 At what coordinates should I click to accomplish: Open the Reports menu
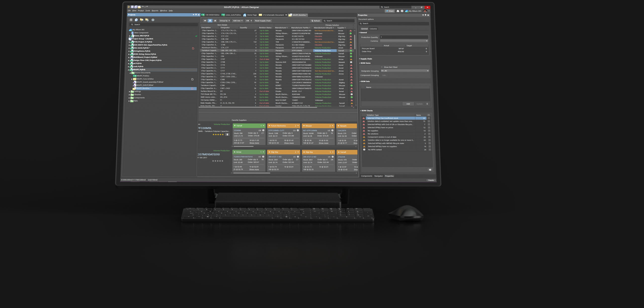[155, 11]
